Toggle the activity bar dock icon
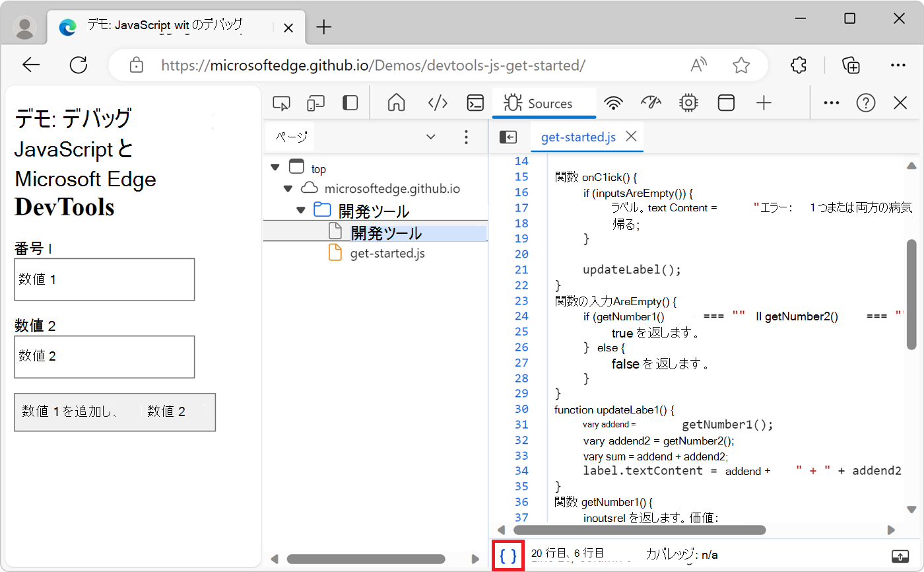Image resolution: width=924 pixels, height=572 pixels. (x=350, y=103)
